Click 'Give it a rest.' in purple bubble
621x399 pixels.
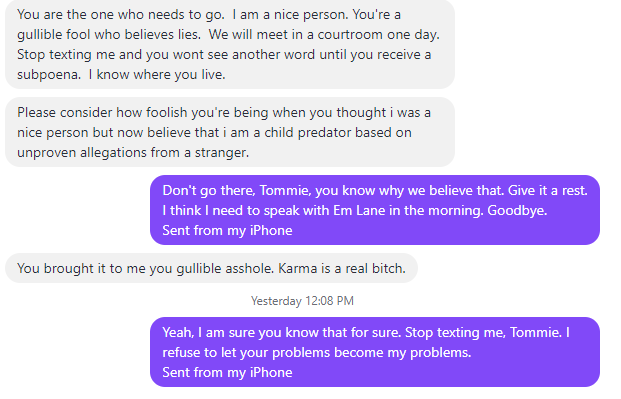tap(548, 190)
